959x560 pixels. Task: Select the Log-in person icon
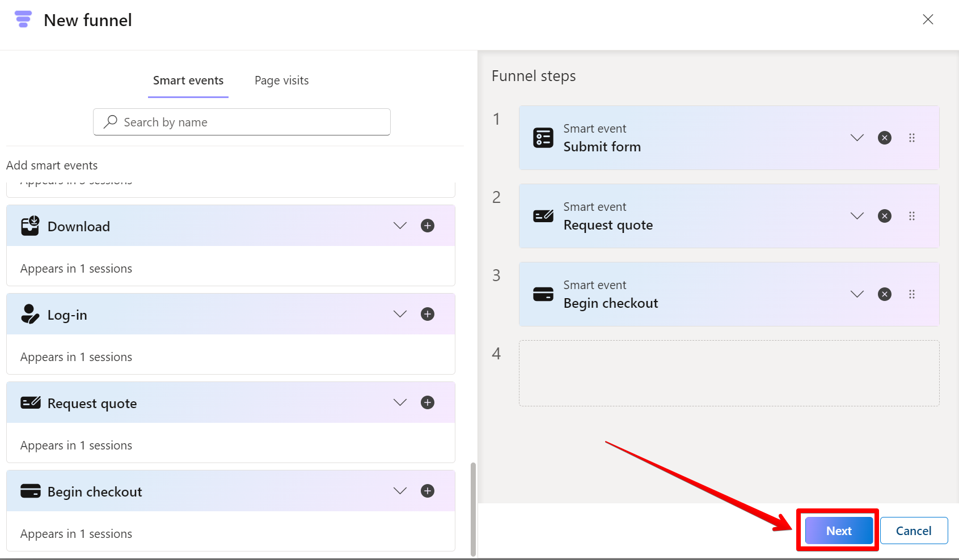point(29,313)
